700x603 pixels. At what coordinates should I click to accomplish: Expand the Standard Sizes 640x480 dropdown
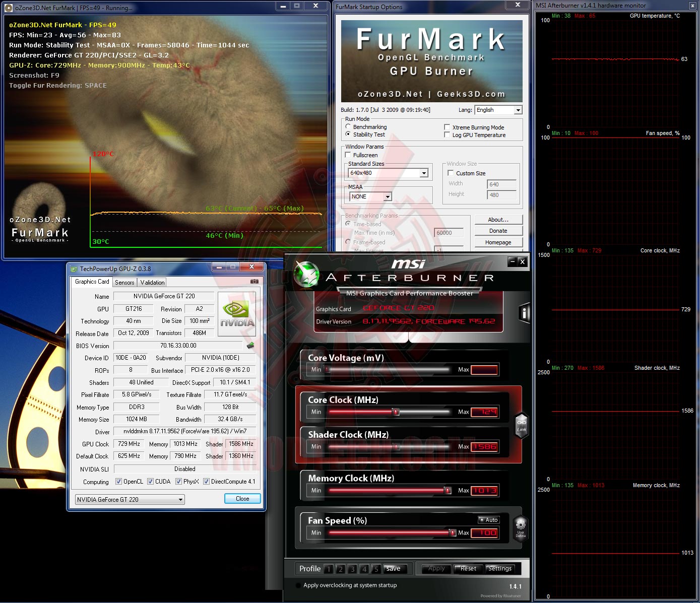click(389, 173)
